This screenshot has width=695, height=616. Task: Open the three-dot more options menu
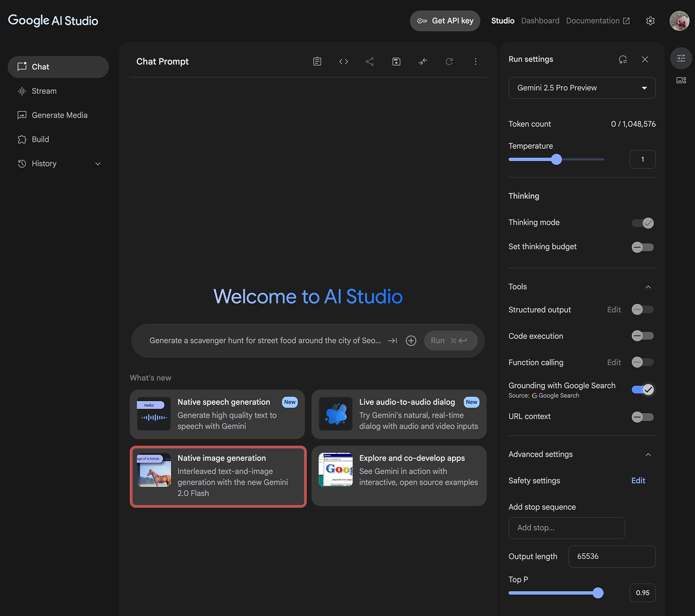coord(476,62)
